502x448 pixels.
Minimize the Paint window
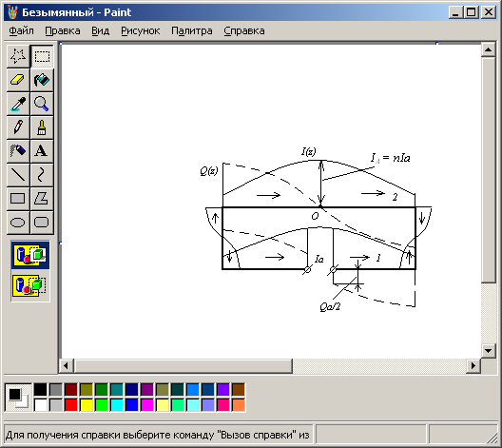tap(454, 12)
